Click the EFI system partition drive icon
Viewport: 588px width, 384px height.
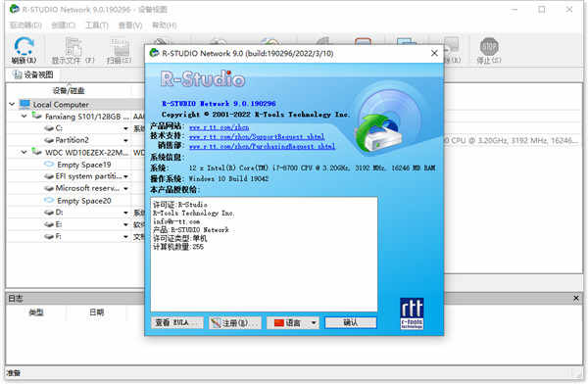click(49, 176)
